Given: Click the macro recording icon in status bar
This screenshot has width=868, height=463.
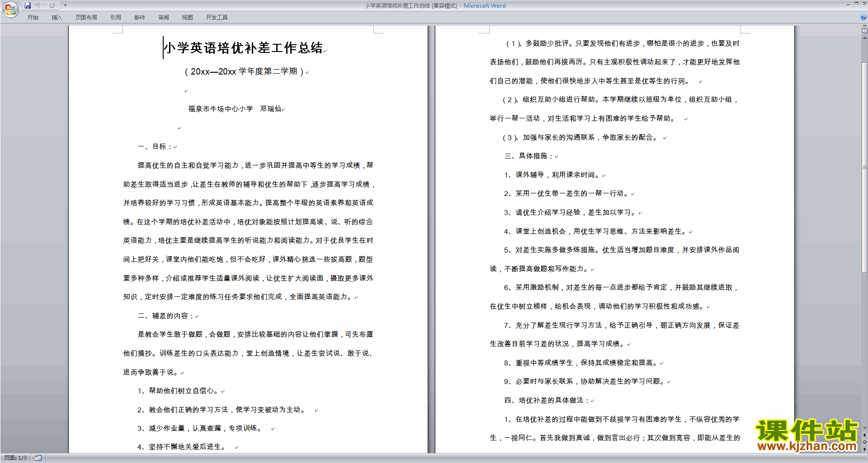Looking at the screenshot, I should [38, 458].
